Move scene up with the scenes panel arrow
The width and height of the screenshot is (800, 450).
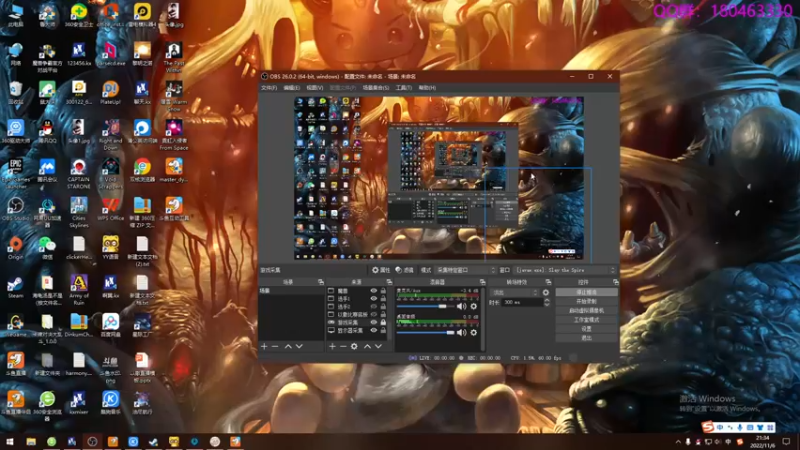pos(288,346)
